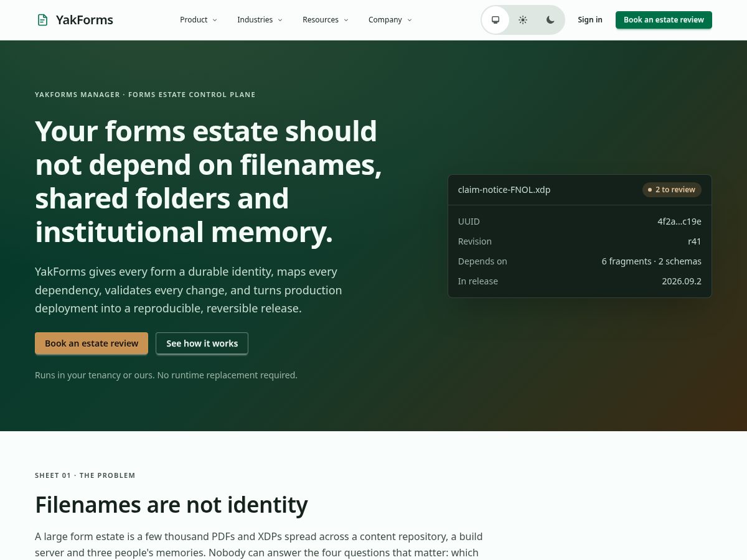Screen dimensions: 747x560
Task: Expand the chevron next to Product
Action: [215, 20]
